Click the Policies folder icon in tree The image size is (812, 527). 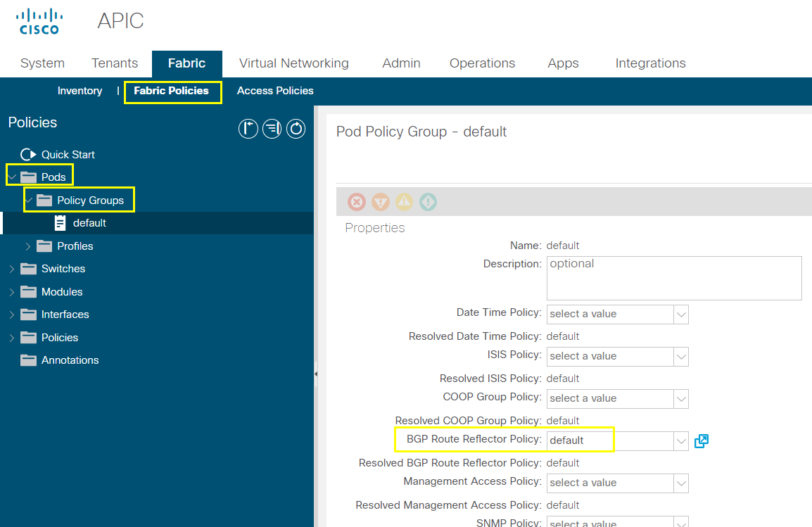click(x=28, y=338)
